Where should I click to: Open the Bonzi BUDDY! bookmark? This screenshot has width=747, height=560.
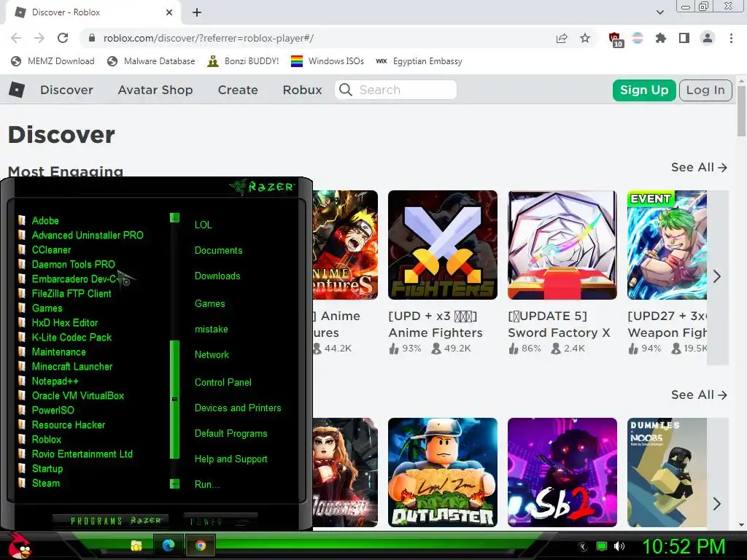tap(243, 61)
